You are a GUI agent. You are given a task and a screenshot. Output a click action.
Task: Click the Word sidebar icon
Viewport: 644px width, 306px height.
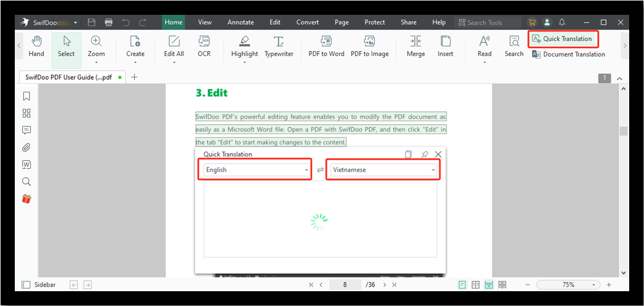[26, 165]
